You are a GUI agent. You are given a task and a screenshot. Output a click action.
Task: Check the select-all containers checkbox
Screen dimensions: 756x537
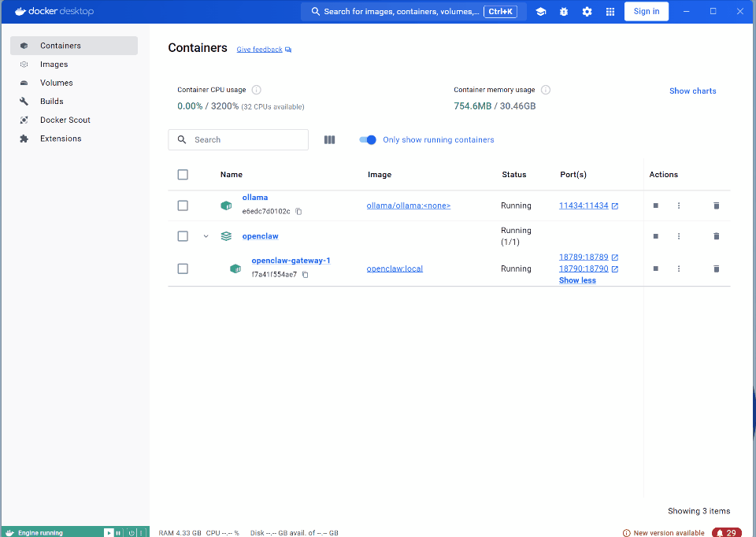(x=183, y=175)
